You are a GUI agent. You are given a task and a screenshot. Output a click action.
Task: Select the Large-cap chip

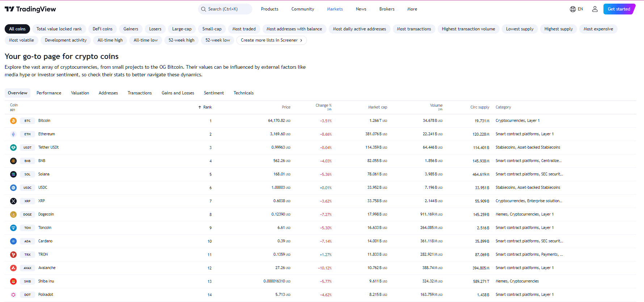pyautogui.click(x=182, y=29)
